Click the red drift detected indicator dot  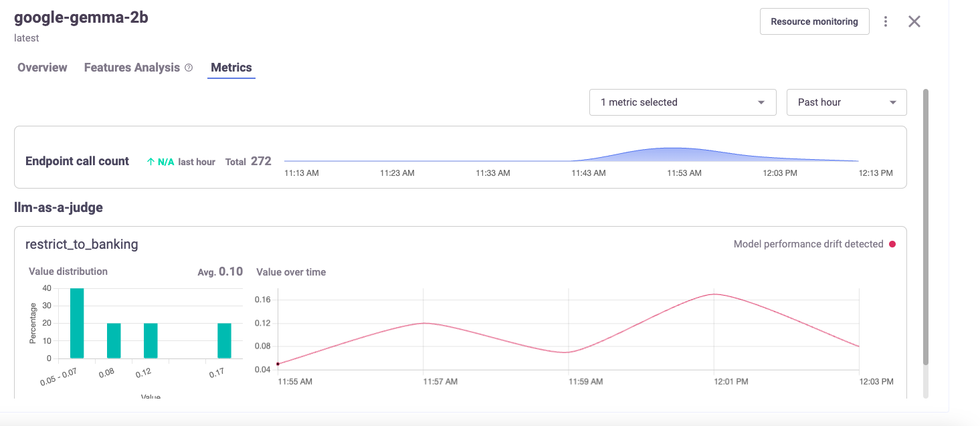(x=892, y=244)
